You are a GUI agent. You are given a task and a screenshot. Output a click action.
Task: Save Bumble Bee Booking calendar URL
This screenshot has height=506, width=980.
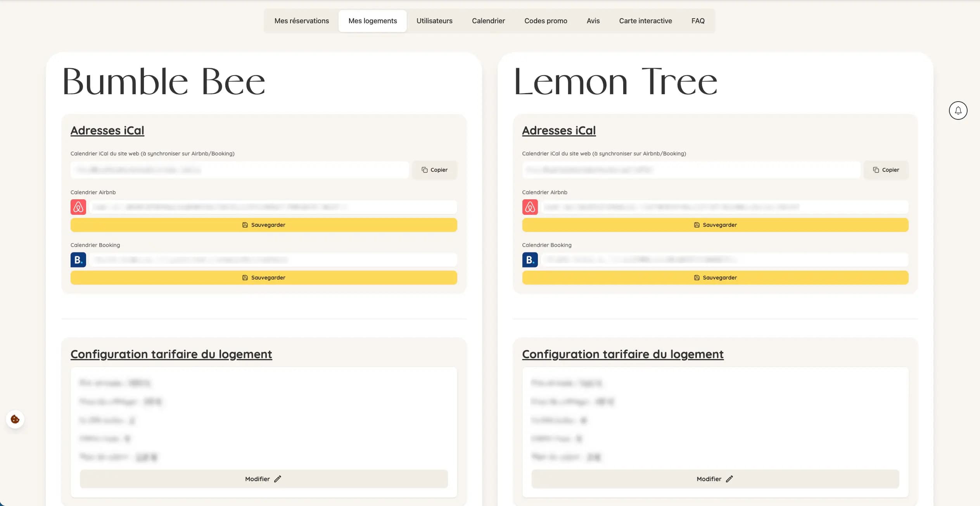[264, 278]
